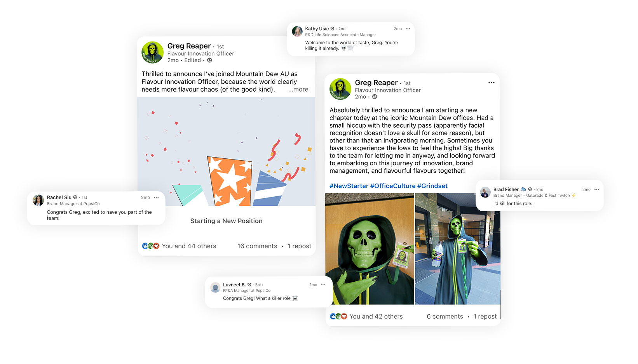Click reaction icons beside 'You and 44 others'
The height and width of the screenshot is (364, 638).
pos(151,246)
